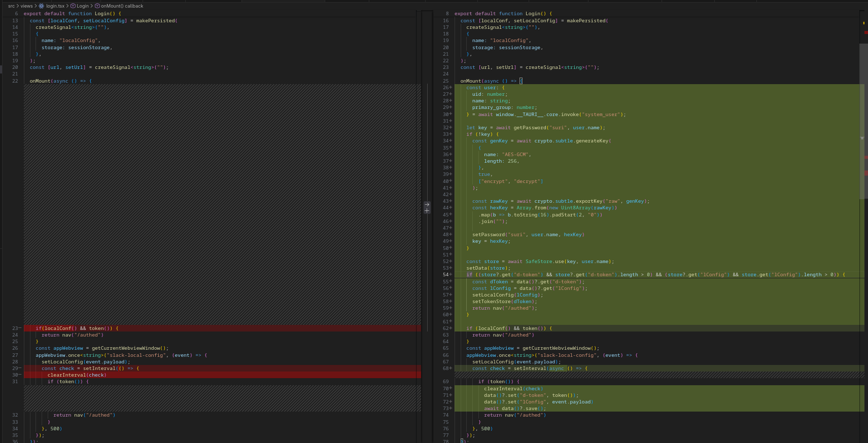Expand the views breadcrumb segment
The image size is (868, 443).
pos(26,6)
